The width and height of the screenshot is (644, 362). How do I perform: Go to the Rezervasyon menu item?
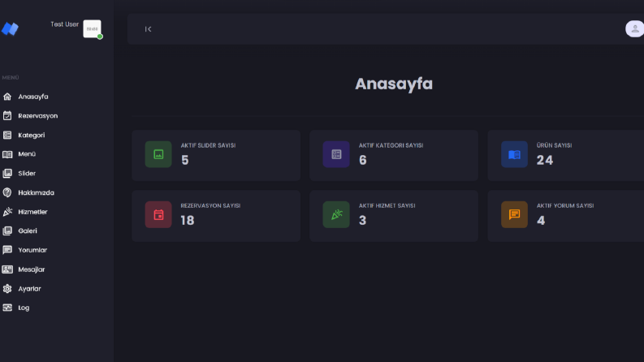pyautogui.click(x=38, y=116)
